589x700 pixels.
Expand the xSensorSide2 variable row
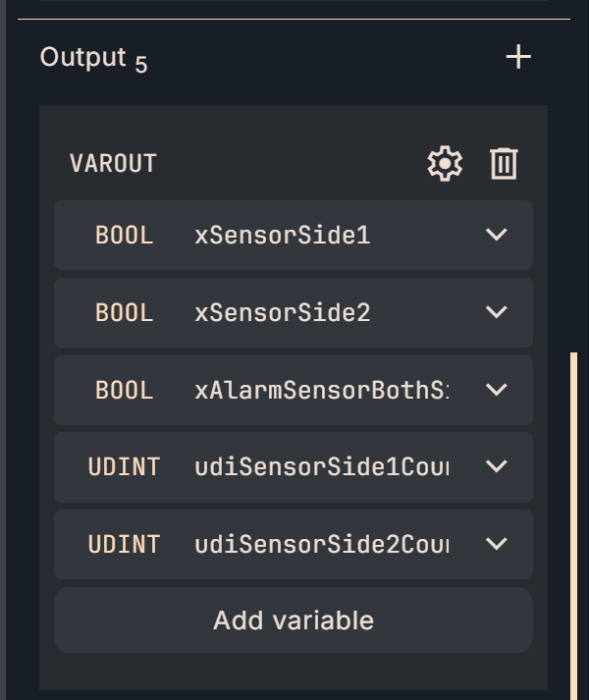pos(497,312)
